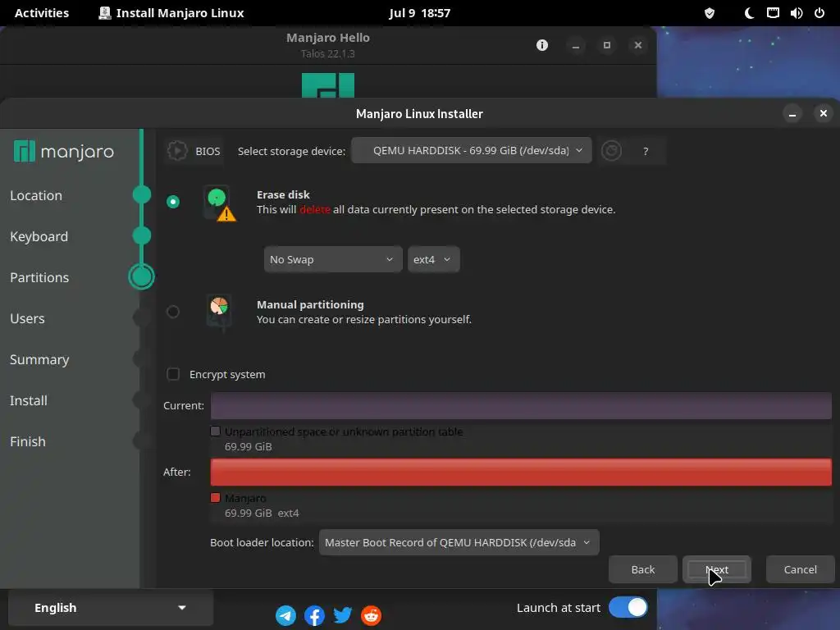This screenshot has height=630, width=840.
Task: Open the power menu icon
Action: click(819, 13)
